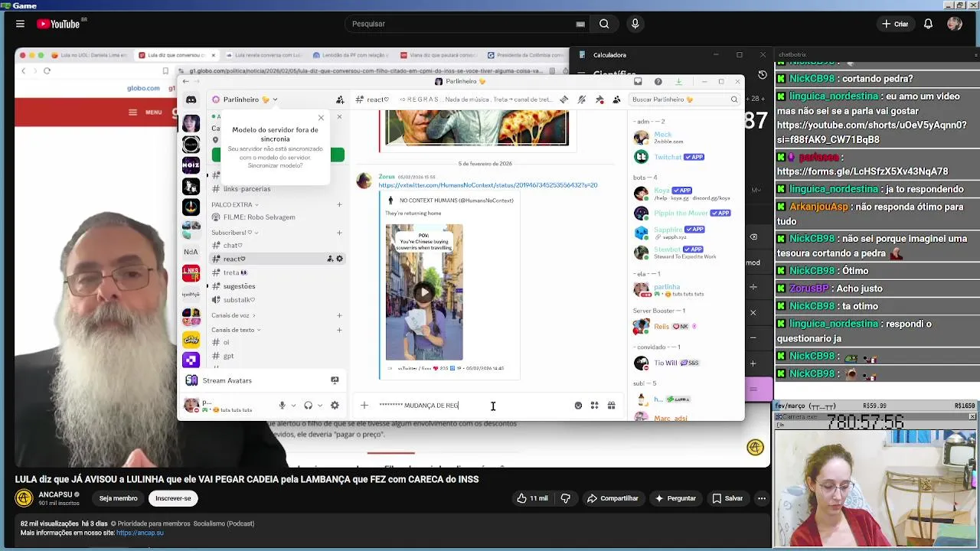The width and height of the screenshot is (980, 551).
Task: Collapse PALCO EXTRA category
Action: pyautogui.click(x=235, y=204)
